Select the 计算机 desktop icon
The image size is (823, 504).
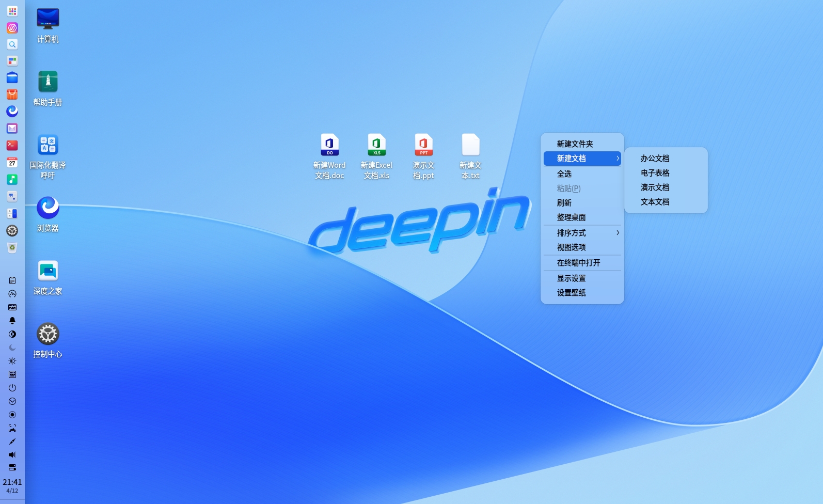coord(48,26)
